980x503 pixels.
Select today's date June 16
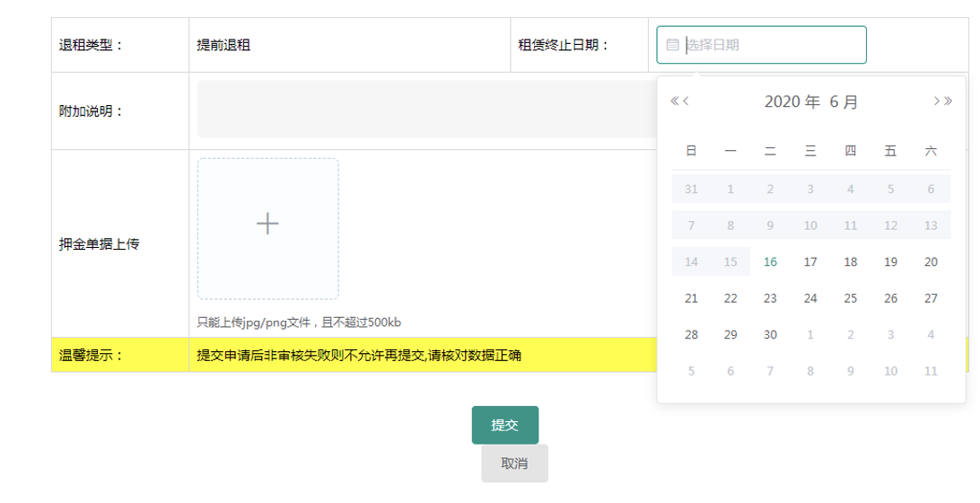[x=770, y=262]
